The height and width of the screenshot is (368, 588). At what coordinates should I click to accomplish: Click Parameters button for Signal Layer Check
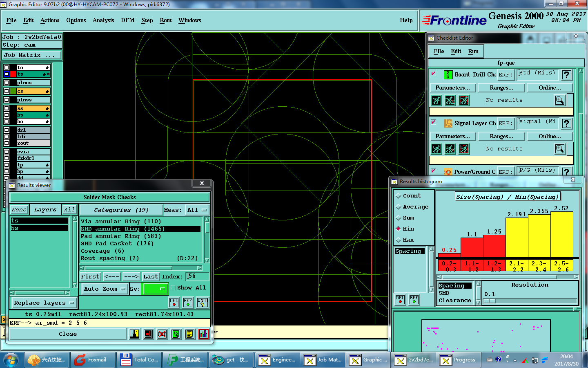click(x=452, y=136)
